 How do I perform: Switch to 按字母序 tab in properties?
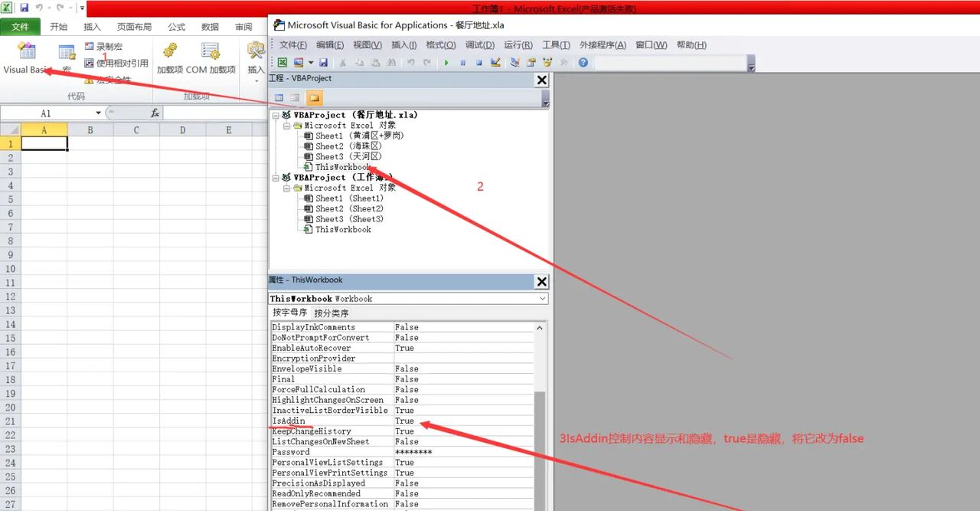pos(290,313)
